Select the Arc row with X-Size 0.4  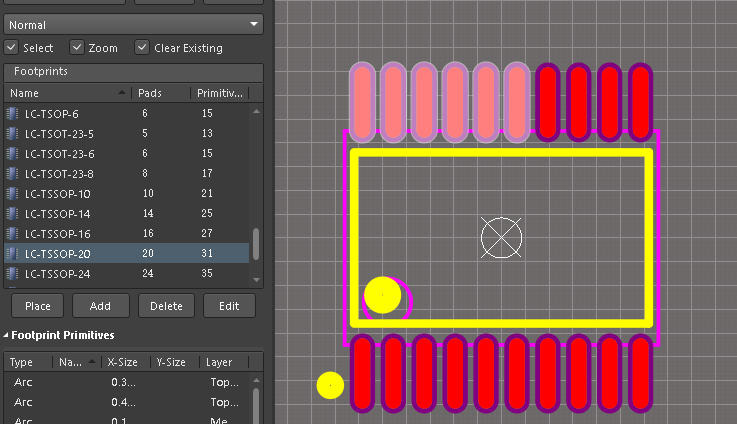(x=126, y=402)
